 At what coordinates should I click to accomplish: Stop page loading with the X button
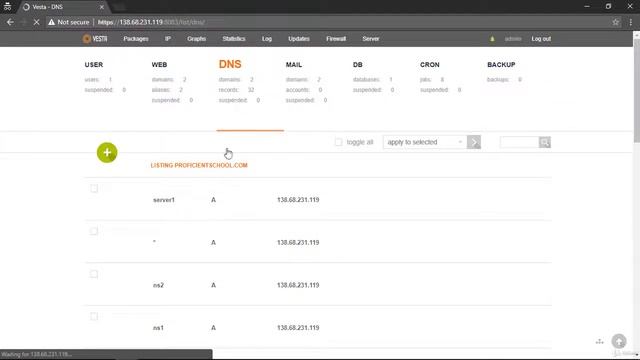coord(36,22)
